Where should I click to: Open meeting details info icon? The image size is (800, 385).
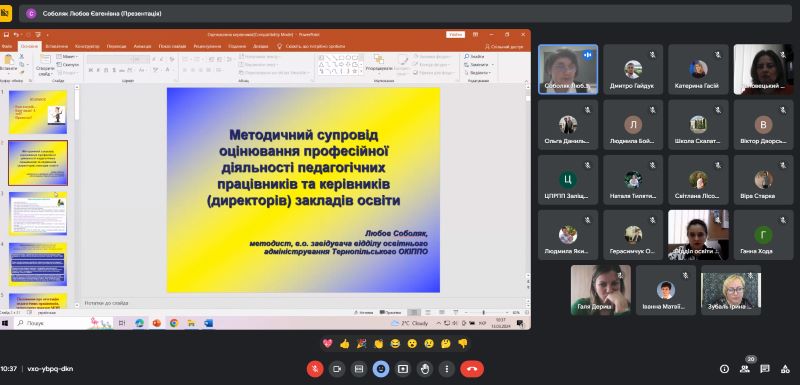coord(724,369)
